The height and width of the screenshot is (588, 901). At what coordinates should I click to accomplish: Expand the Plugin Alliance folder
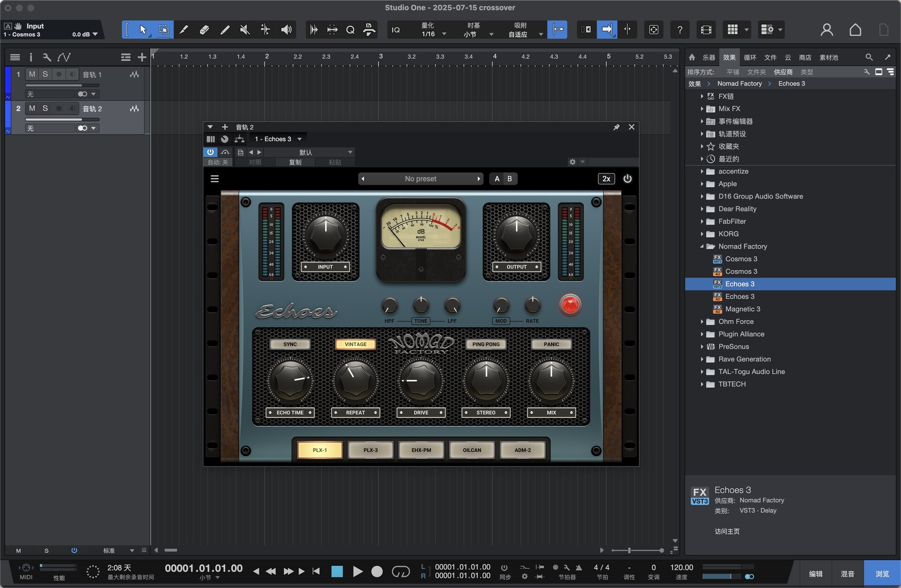coord(702,334)
